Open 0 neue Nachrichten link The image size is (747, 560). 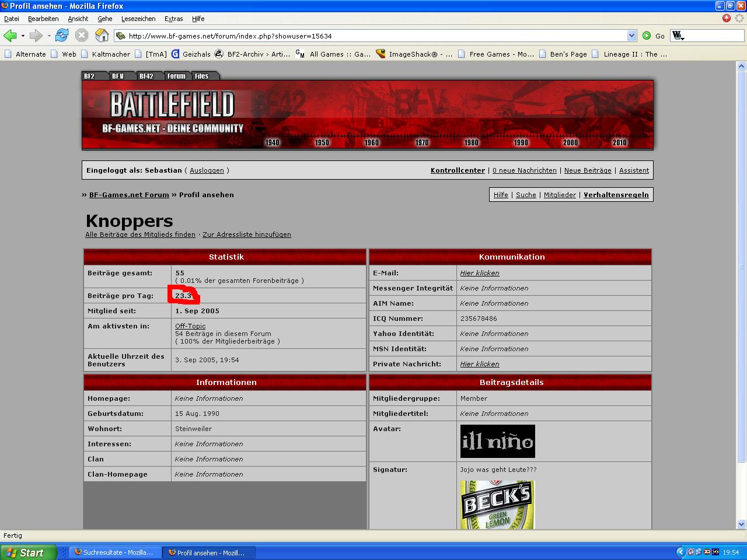pyautogui.click(x=525, y=170)
